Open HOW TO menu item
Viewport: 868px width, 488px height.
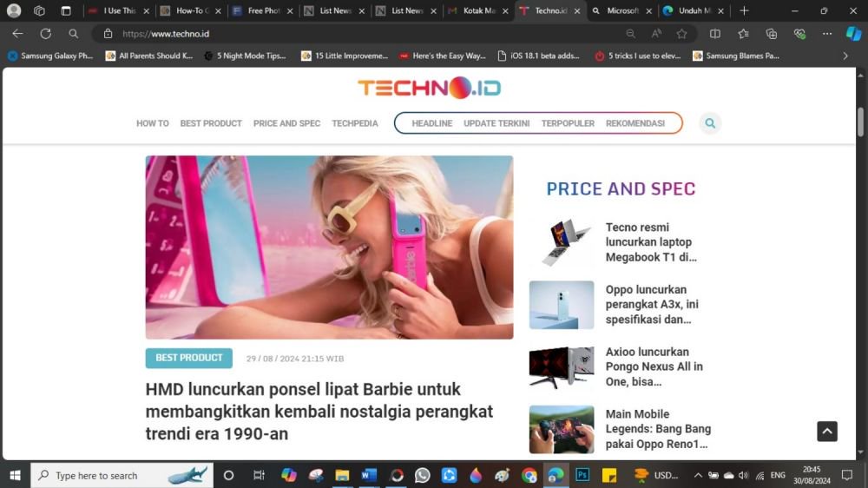(x=152, y=123)
